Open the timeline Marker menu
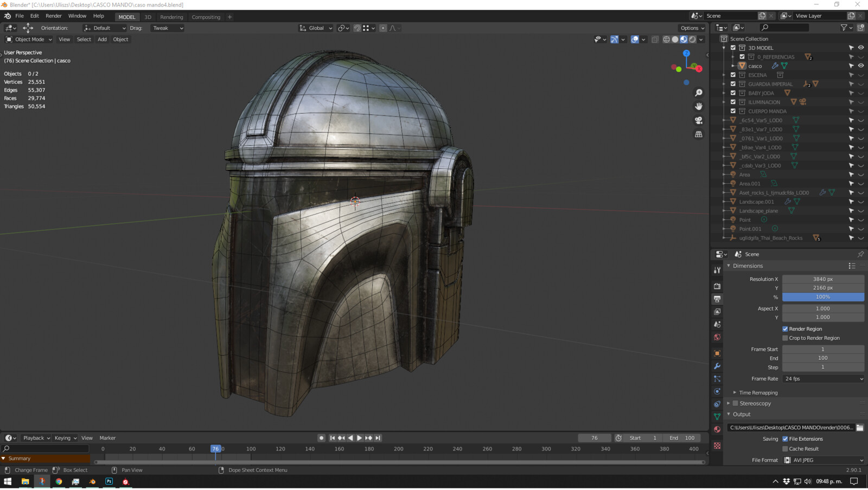 [107, 438]
